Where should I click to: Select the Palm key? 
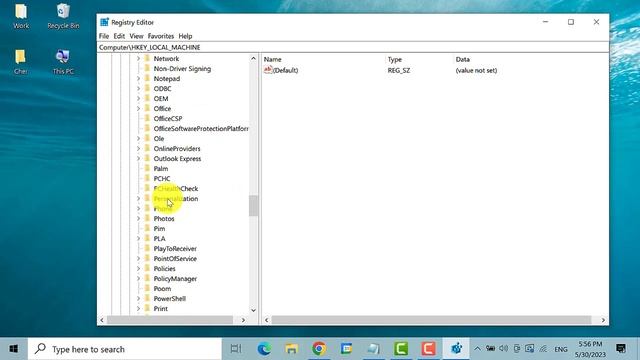(x=161, y=169)
